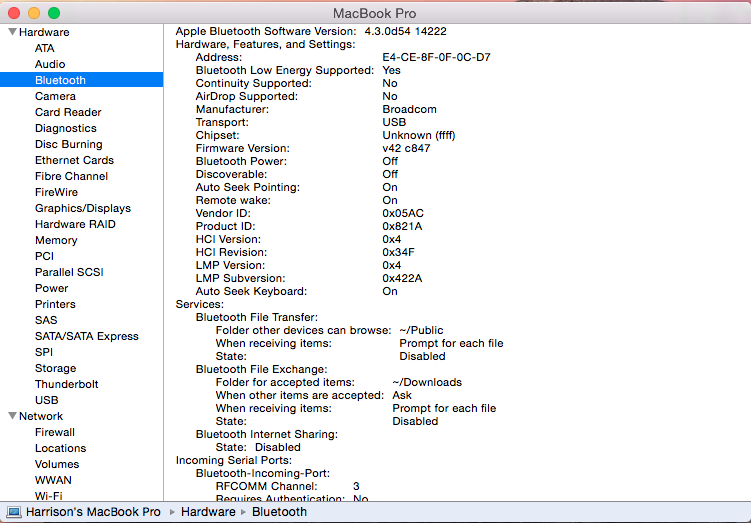Screen dimensions: 751x523
Task: Select Bluetooth in the sidebar
Action: 81,80
